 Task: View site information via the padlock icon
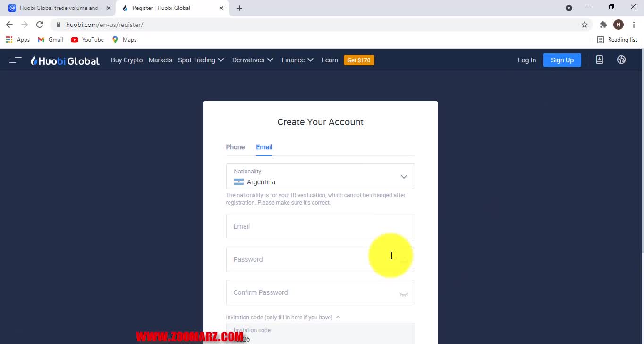(x=59, y=25)
